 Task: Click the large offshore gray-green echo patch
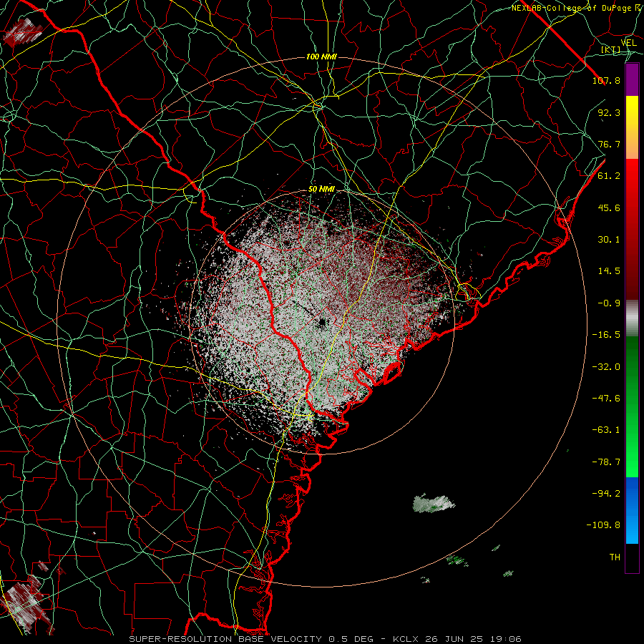[x=434, y=504]
